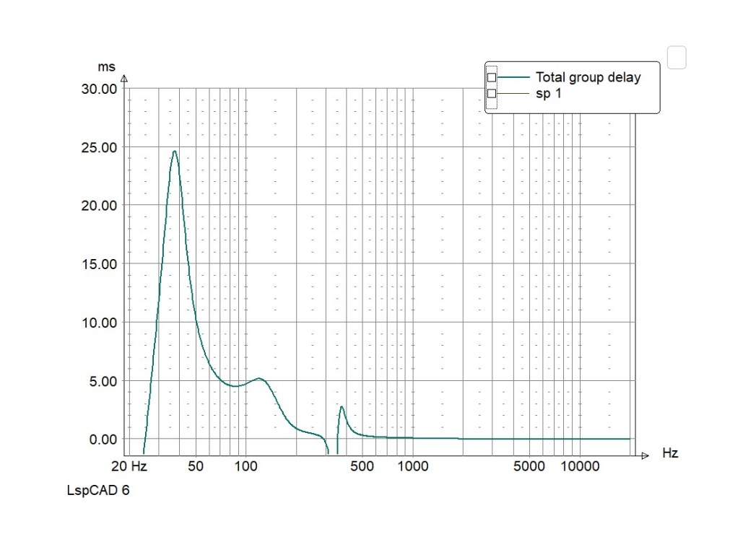Toggle the Total group delay checkbox

point(491,78)
